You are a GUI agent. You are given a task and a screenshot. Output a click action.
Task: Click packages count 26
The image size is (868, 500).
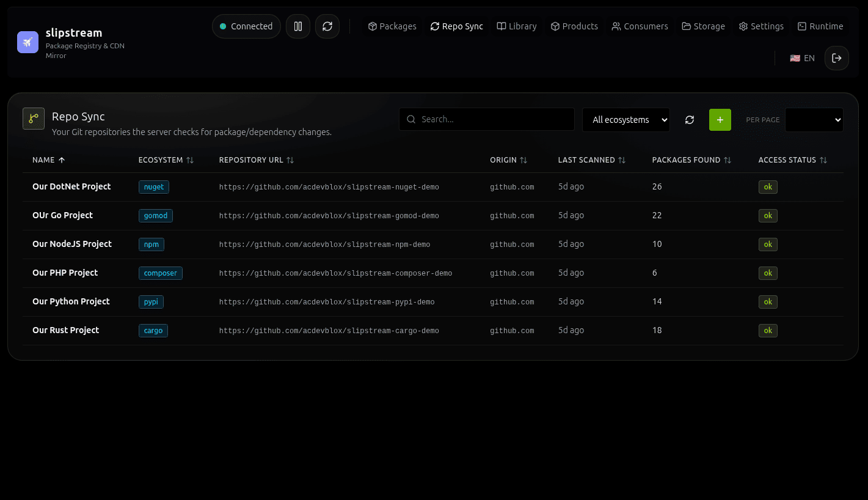(657, 186)
